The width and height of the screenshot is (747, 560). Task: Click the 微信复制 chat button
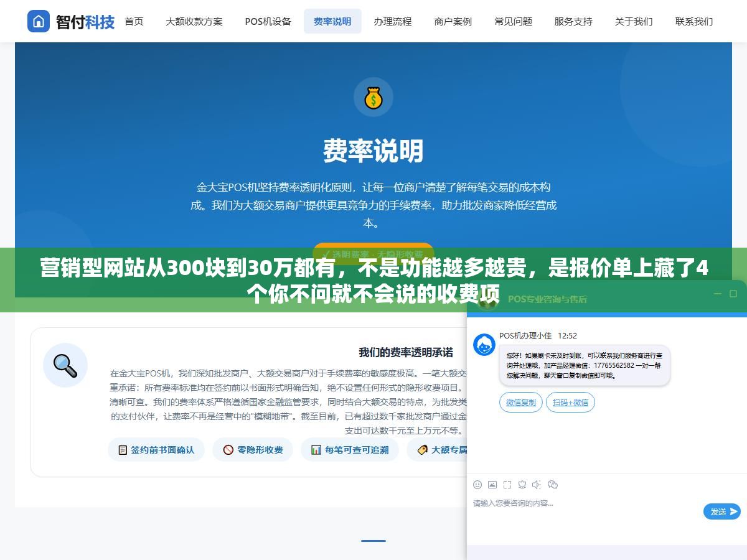pyautogui.click(x=521, y=402)
